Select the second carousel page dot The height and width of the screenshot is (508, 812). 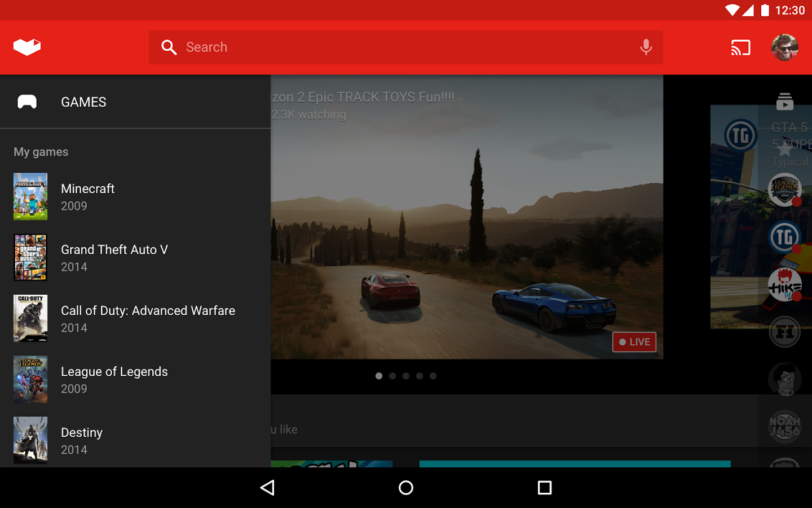[x=392, y=376]
